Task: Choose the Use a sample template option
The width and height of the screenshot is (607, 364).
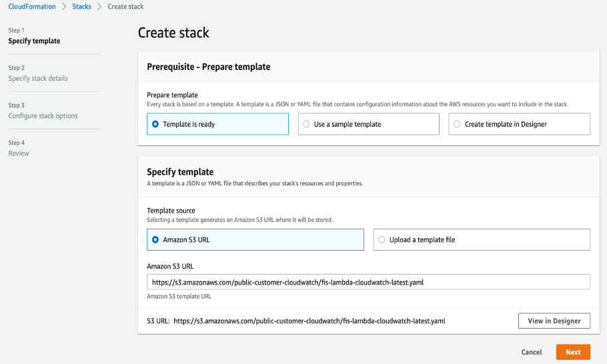Action: pyautogui.click(x=368, y=124)
